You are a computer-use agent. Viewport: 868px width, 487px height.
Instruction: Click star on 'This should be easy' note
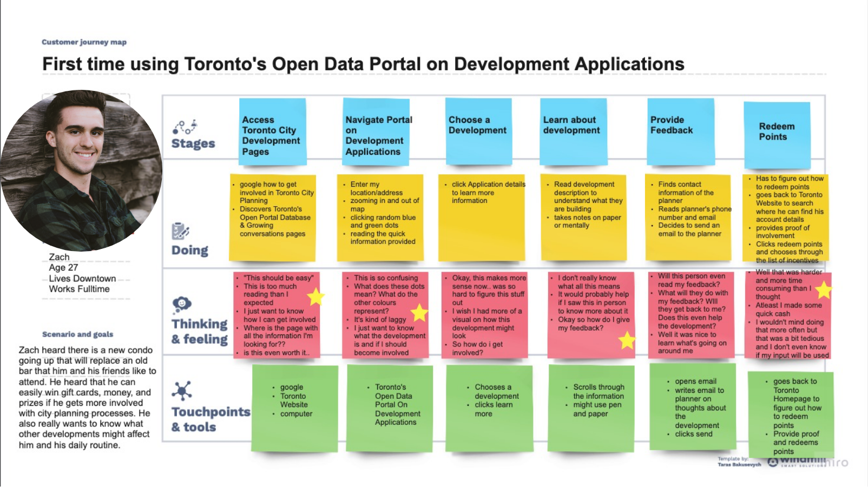[x=315, y=297]
